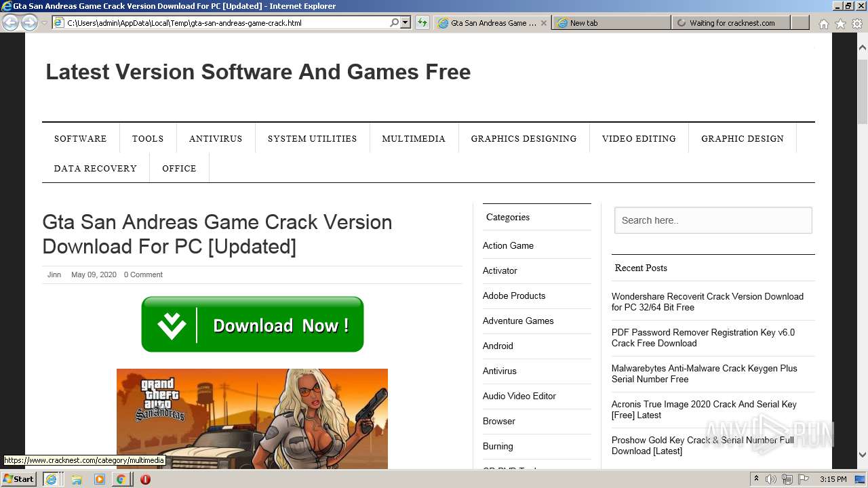Open the OFFICE menu item
The height and width of the screenshot is (488, 868).
click(179, 168)
